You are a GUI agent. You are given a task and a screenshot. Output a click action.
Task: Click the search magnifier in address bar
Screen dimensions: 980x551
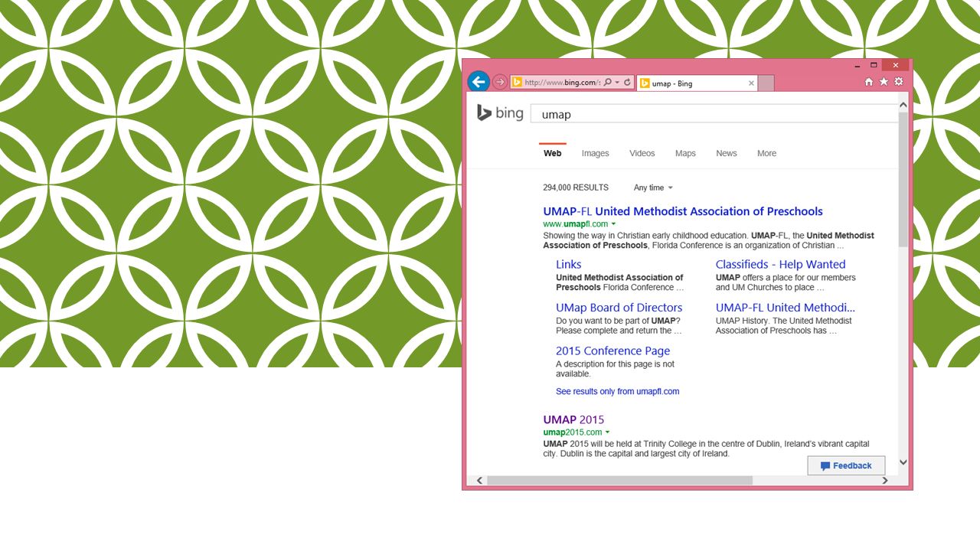pos(608,83)
